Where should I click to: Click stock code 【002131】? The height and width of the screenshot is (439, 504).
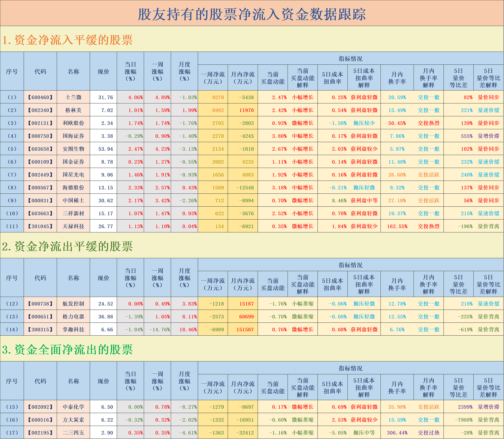coord(40,123)
